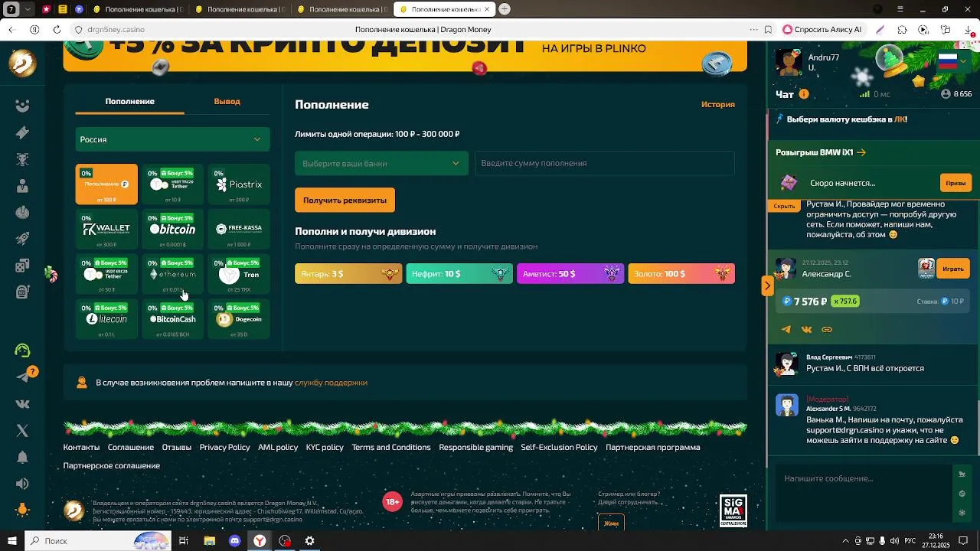Bookmark the page in address bar

click(768, 29)
